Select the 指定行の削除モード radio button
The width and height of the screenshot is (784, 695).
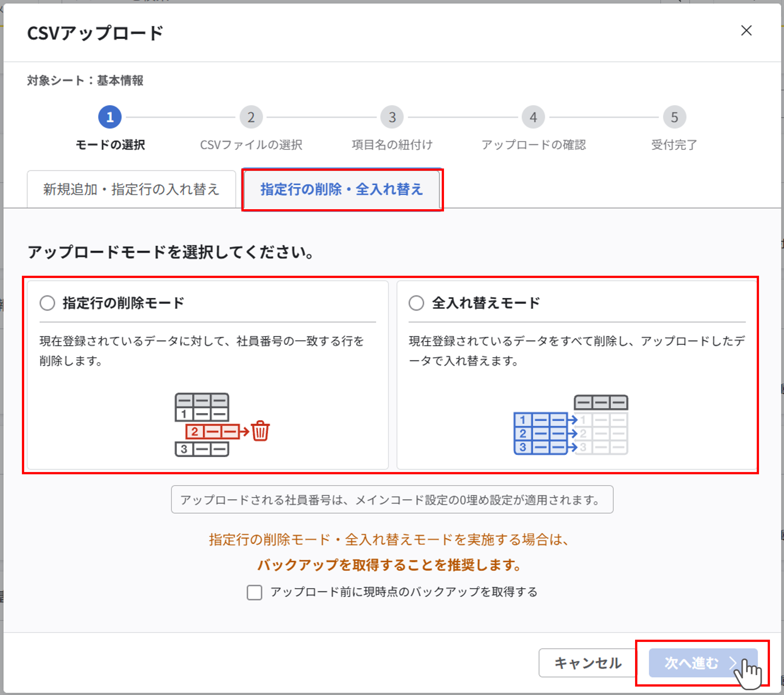click(x=47, y=303)
